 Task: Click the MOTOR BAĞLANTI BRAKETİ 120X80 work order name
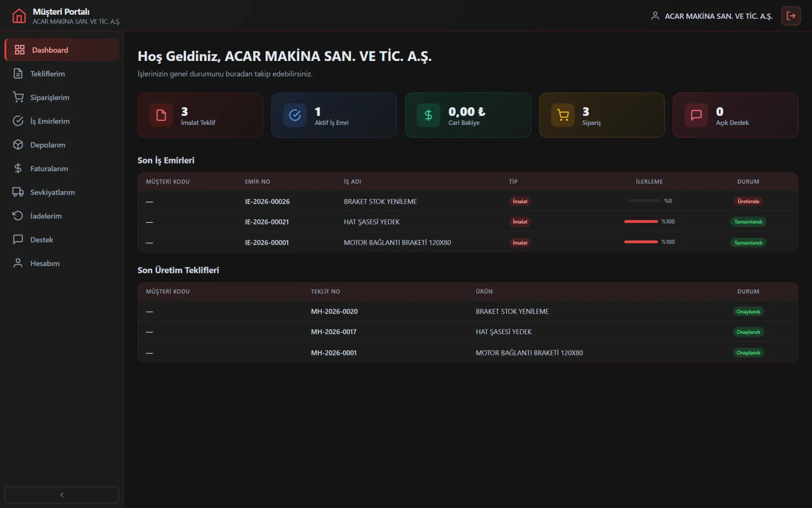pos(397,242)
